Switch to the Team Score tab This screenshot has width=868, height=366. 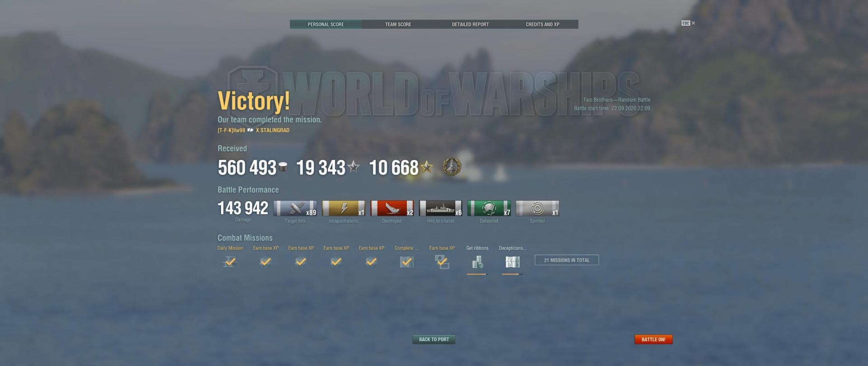click(398, 24)
